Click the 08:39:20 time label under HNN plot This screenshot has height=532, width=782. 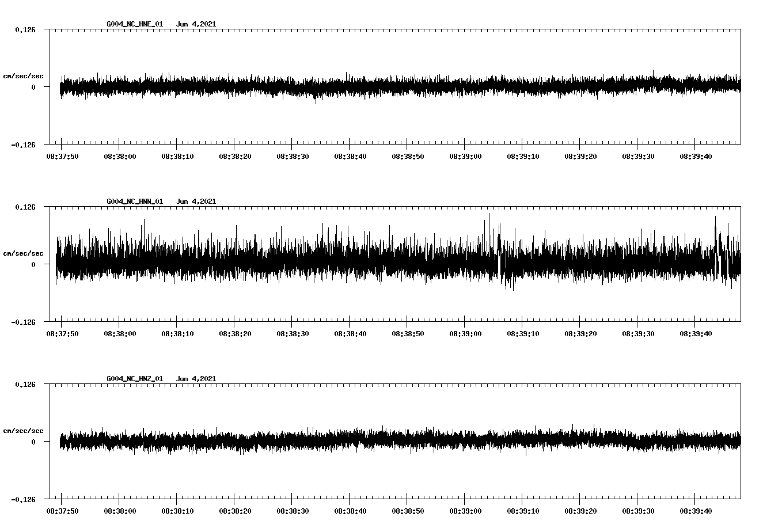(580, 334)
